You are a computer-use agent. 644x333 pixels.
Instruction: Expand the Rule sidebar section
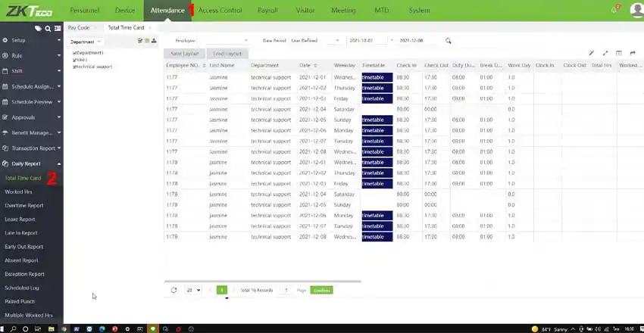click(59, 56)
